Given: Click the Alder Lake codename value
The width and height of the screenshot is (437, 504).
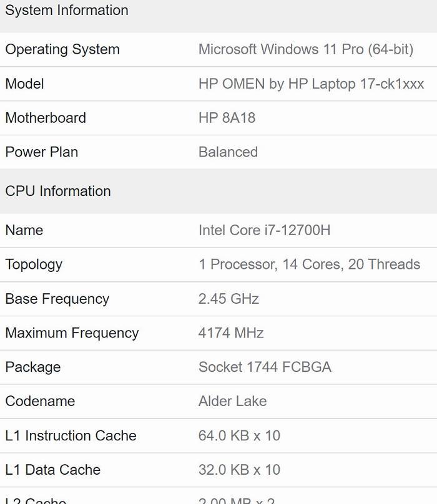Looking at the screenshot, I should coord(233,401).
